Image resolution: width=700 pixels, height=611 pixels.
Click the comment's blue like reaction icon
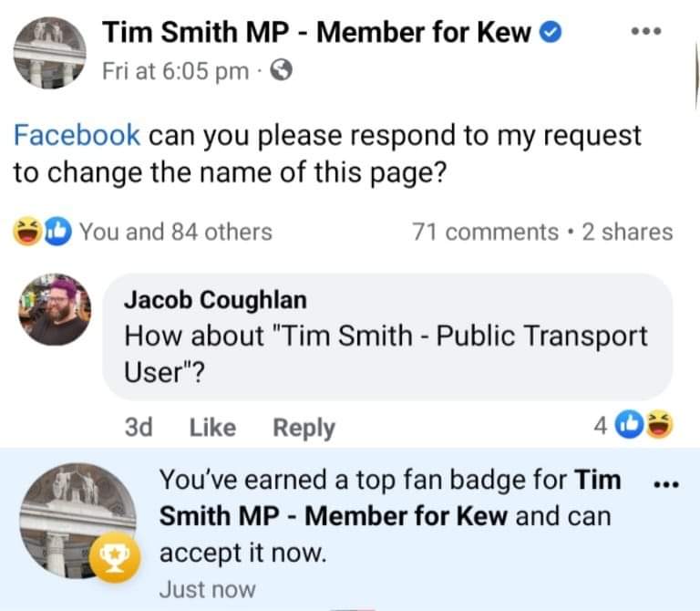tap(632, 425)
